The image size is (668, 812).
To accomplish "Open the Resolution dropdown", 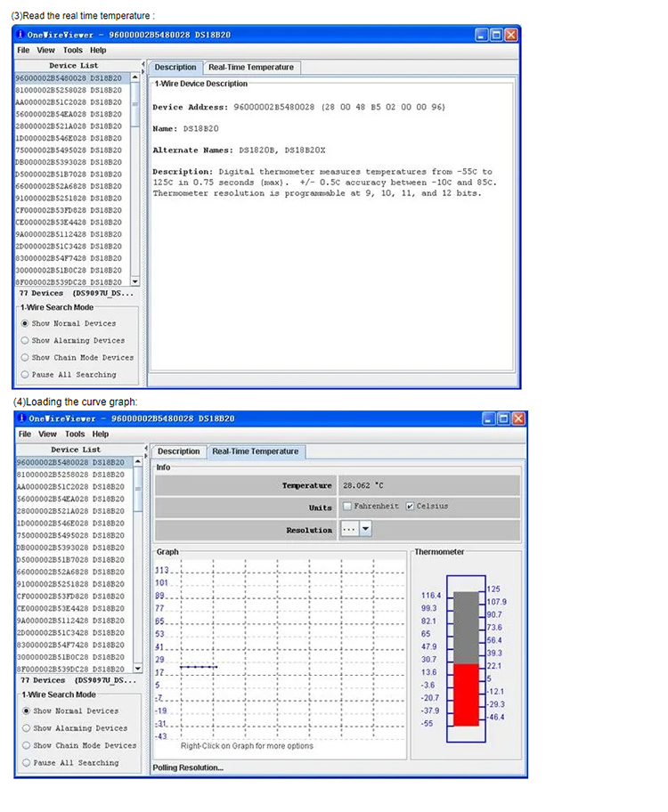I will [366, 529].
